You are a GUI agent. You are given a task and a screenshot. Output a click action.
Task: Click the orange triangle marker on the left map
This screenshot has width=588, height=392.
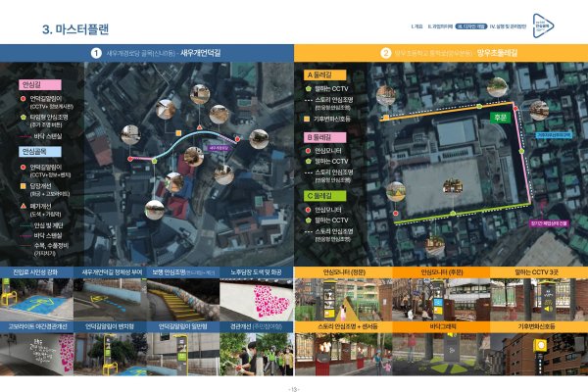coord(200,127)
